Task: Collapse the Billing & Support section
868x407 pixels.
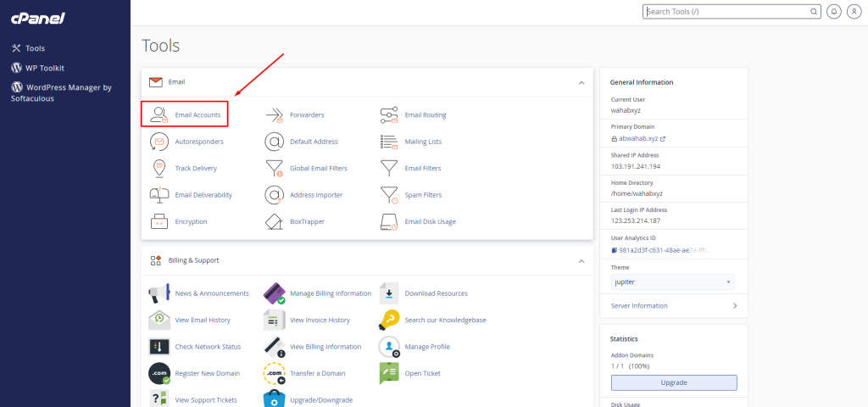Action: point(581,260)
